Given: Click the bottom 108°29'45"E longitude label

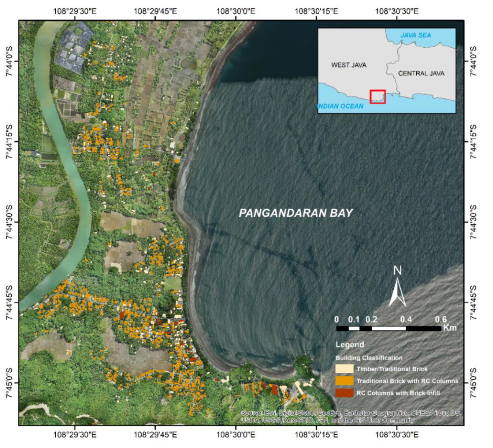Looking at the screenshot, I should 156,435.
